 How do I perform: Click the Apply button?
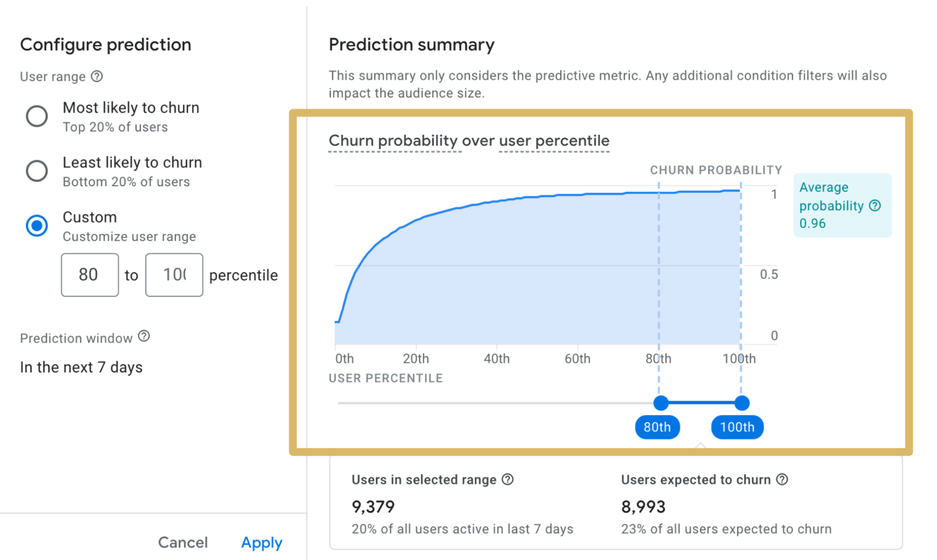[x=261, y=542]
